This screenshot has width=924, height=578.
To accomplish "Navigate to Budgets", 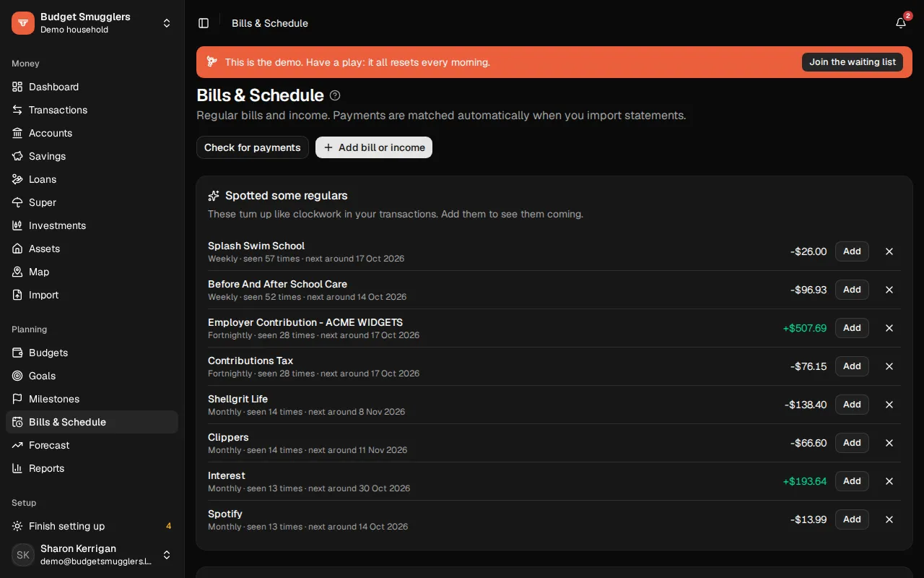I will click(x=92, y=353).
